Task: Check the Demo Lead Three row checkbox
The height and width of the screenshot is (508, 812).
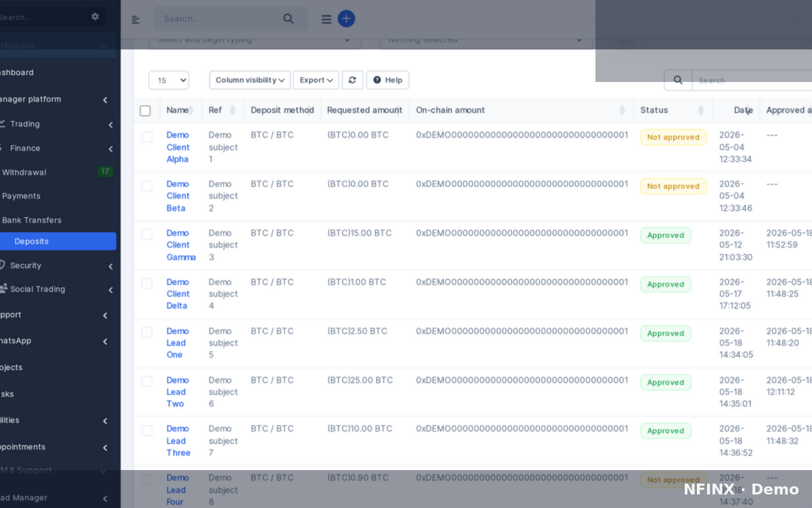Action: click(x=147, y=430)
